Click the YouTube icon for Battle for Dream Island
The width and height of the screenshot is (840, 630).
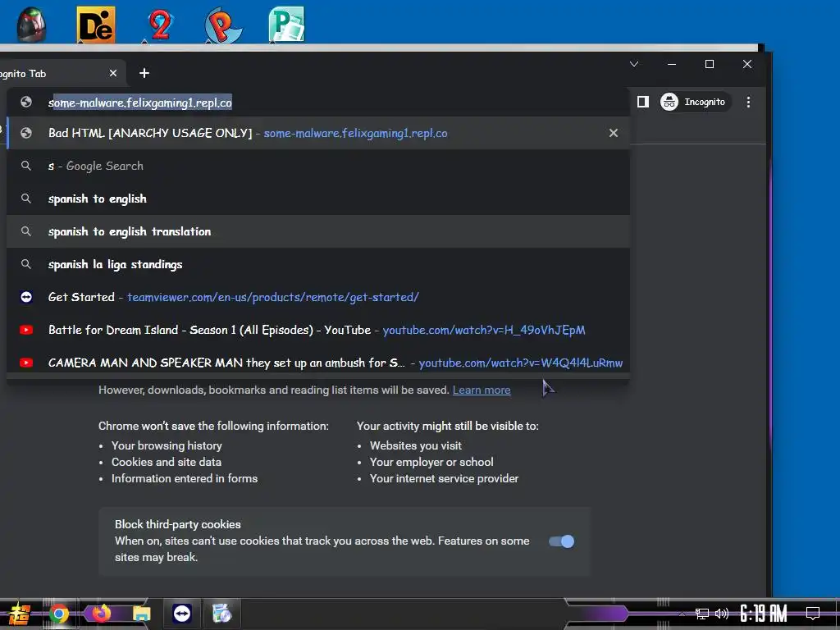tap(25, 330)
